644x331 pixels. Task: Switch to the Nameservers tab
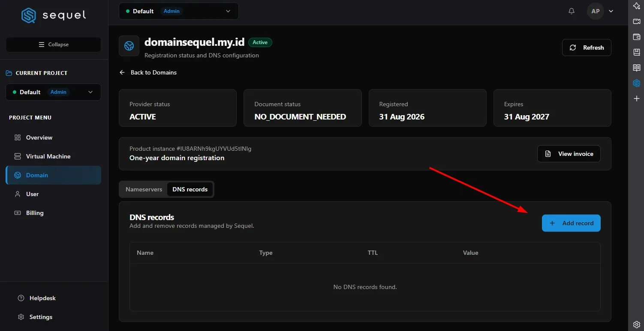[x=144, y=189]
